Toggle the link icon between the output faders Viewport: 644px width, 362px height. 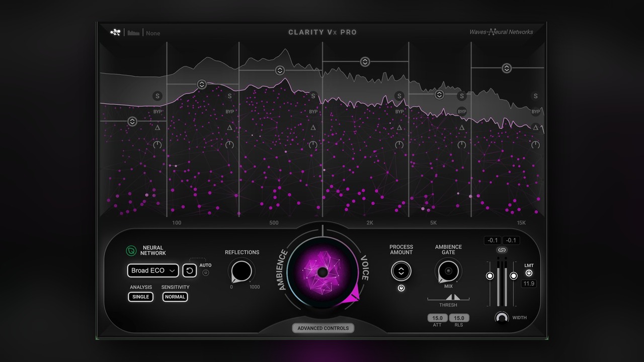tap(502, 250)
